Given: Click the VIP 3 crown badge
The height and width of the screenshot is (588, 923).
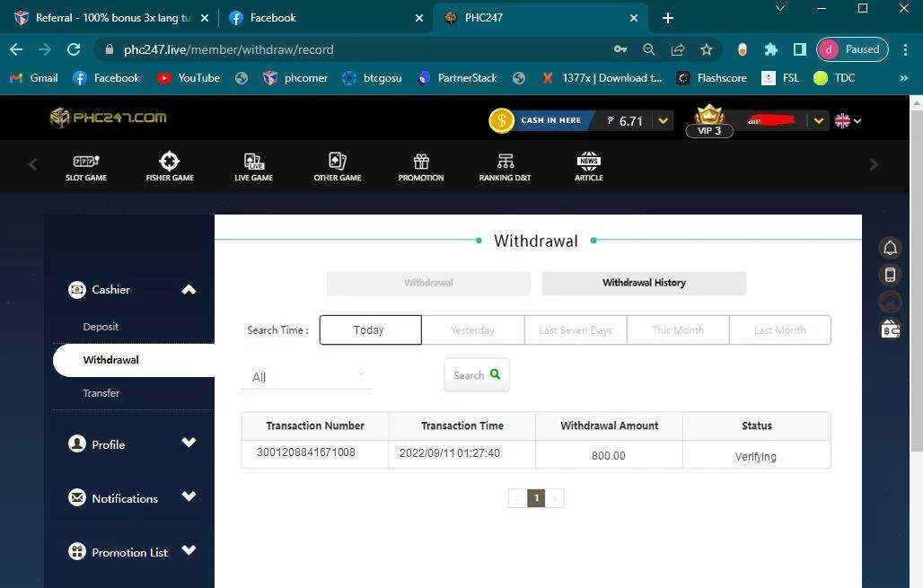Looking at the screenshot, I should [709, 120].
